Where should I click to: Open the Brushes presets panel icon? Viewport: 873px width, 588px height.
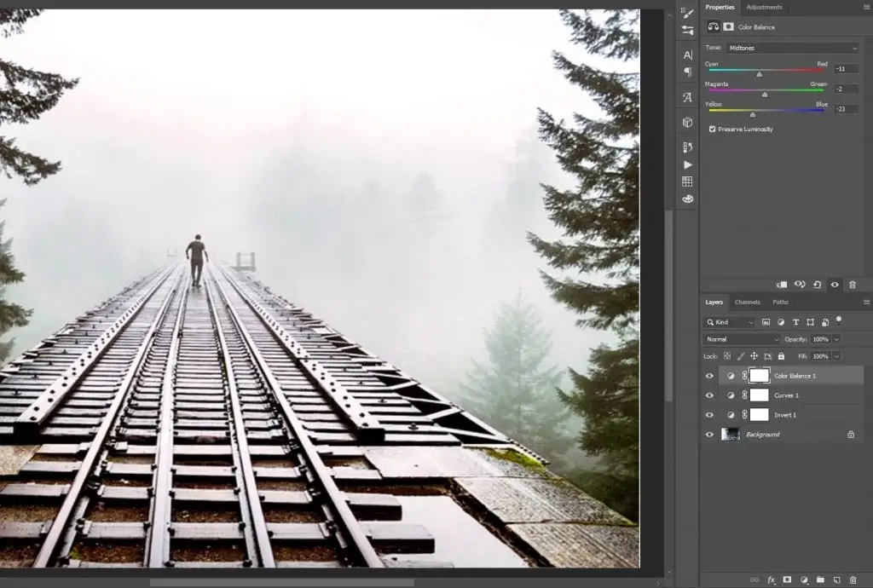coord(688,31)
